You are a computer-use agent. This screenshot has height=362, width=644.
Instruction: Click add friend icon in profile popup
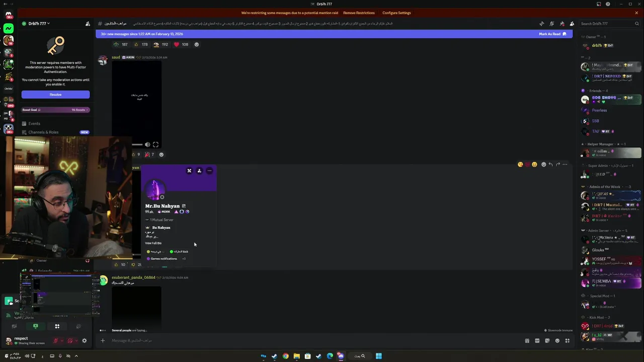tap(199, 170)
